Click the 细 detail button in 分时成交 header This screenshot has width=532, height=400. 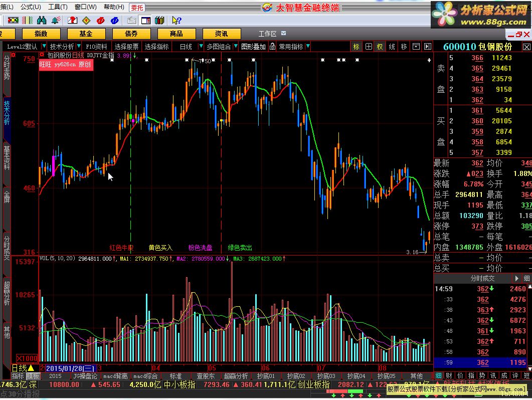pyautogui.click(x=526, y=278)
